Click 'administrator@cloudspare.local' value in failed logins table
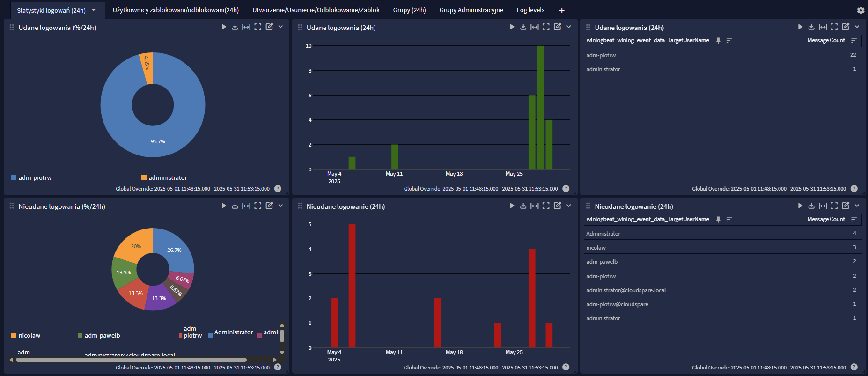Viewport: 868px width, 376px height. tap(626, 290)
